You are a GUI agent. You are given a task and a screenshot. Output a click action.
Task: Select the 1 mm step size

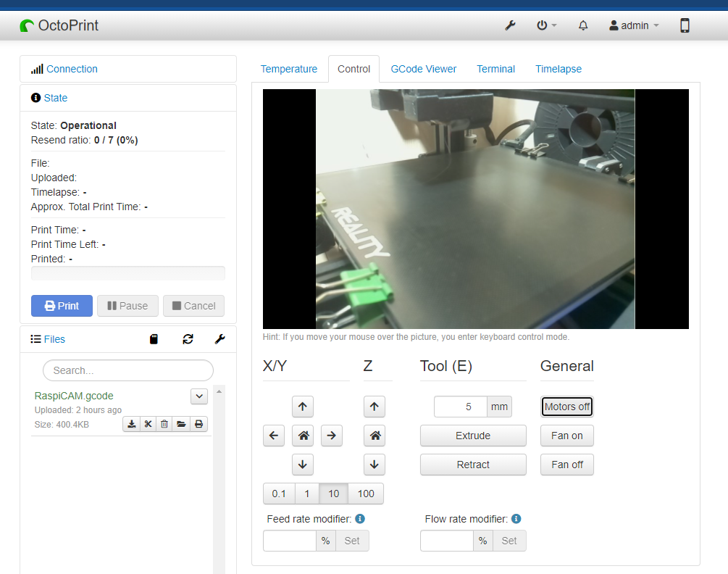[x=306, y=494]
